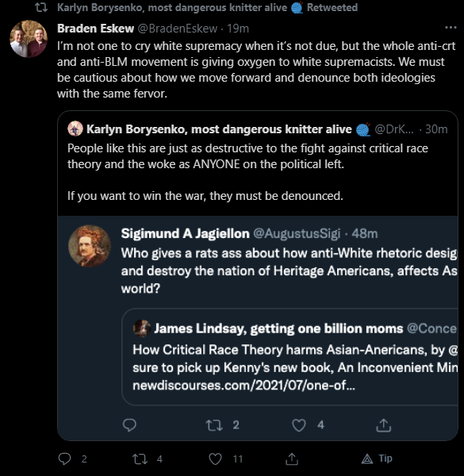Retweet icon inside Sigimund's embedded tweet
This screenshot has width=464, height=476.
click(214, 425)
